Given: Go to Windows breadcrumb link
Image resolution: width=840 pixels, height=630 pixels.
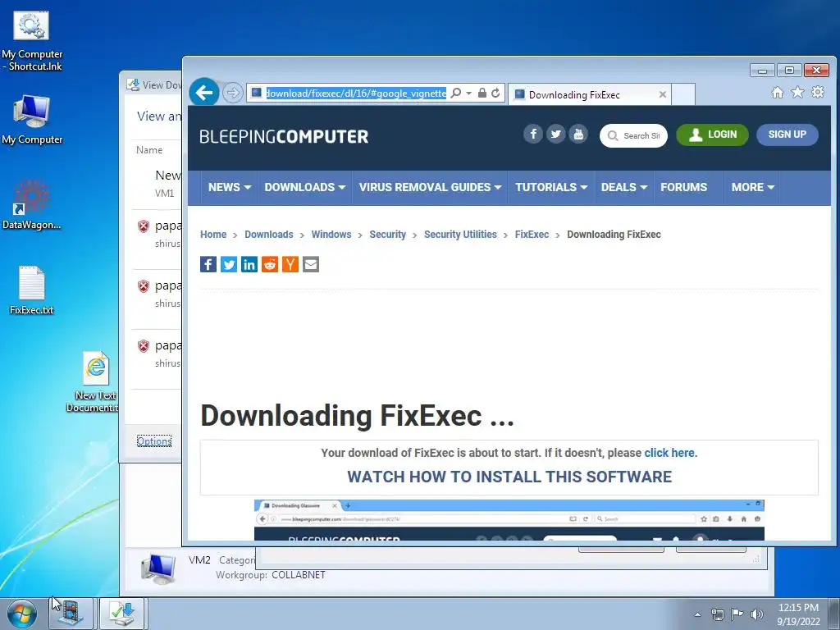Looking at the screenshot, I should pos(331,234).
